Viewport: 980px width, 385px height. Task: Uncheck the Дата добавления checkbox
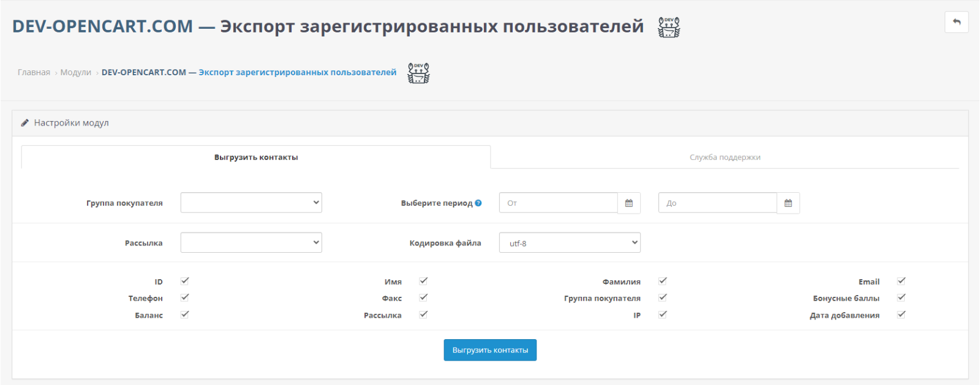click(902, 315)
